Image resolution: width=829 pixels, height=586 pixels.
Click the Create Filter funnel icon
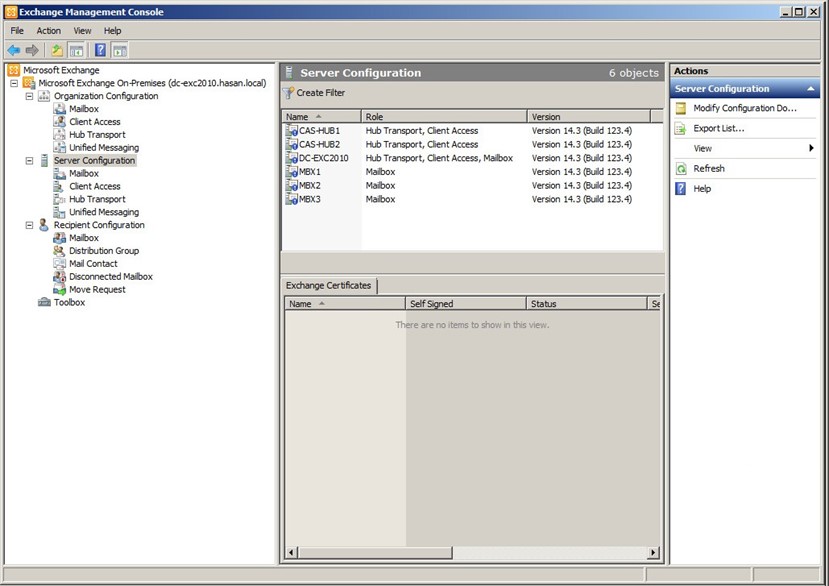pos(288,93)
